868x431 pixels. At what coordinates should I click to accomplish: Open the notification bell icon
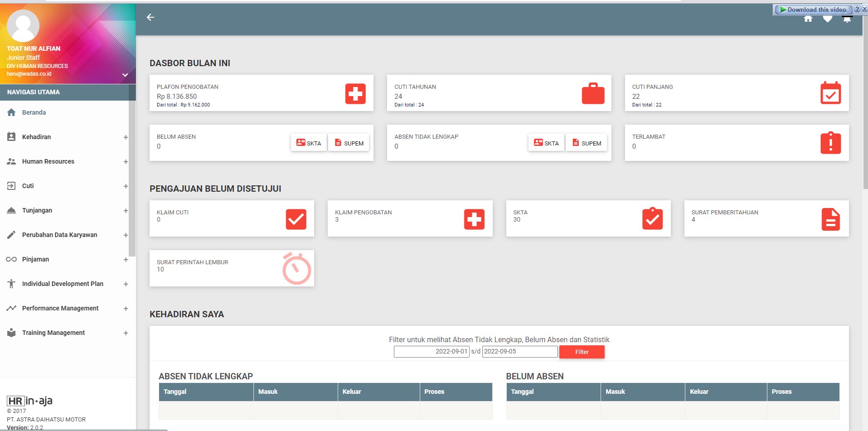(x=847, y=19)
